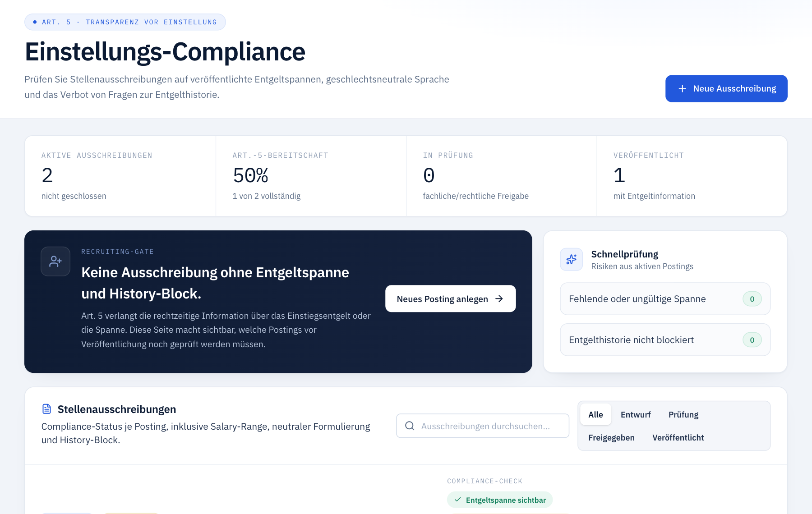Click the Aktive Ausschreibungen stat card
This screenshot has height=514, width=812.
click(x=120, y=176)
